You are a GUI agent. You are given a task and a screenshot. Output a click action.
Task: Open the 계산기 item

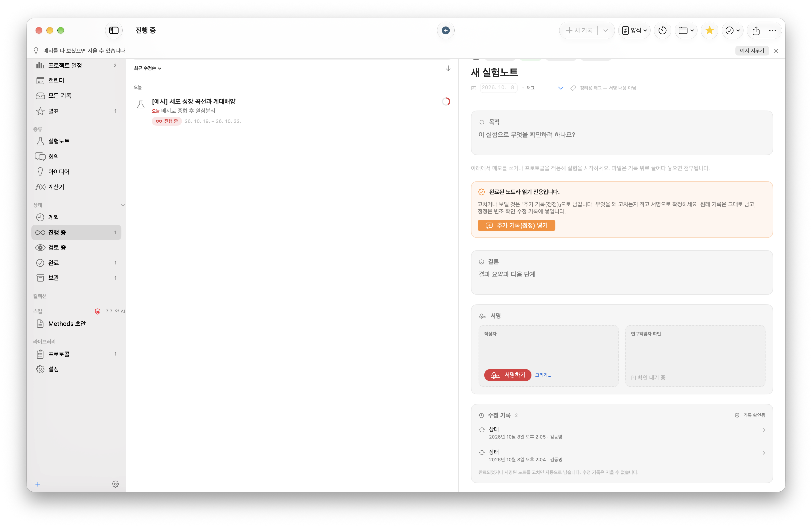pyautogui.click(x=76, y=187)
